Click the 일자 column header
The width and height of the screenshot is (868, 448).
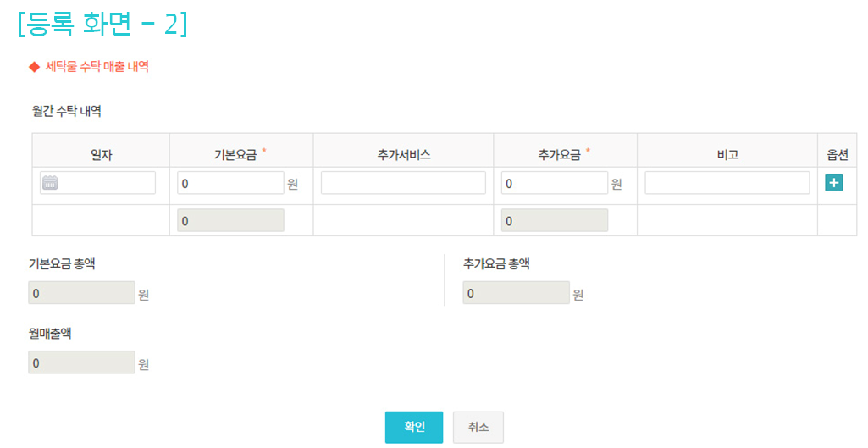(102, 154)
